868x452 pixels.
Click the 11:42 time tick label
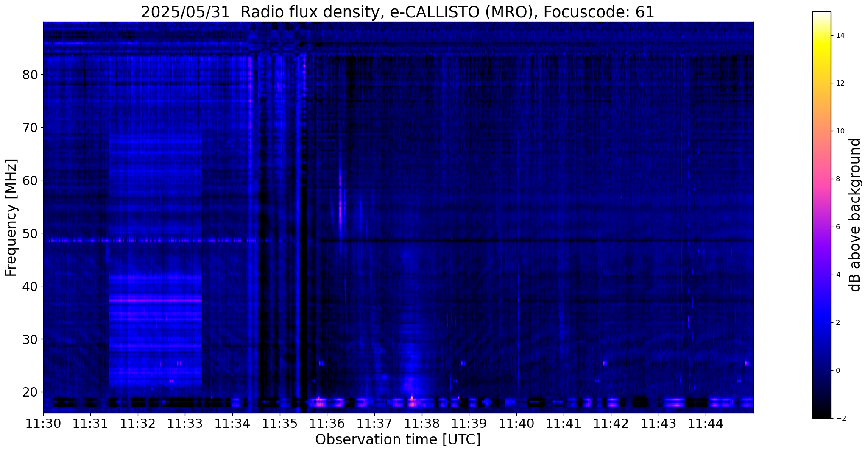611,423
